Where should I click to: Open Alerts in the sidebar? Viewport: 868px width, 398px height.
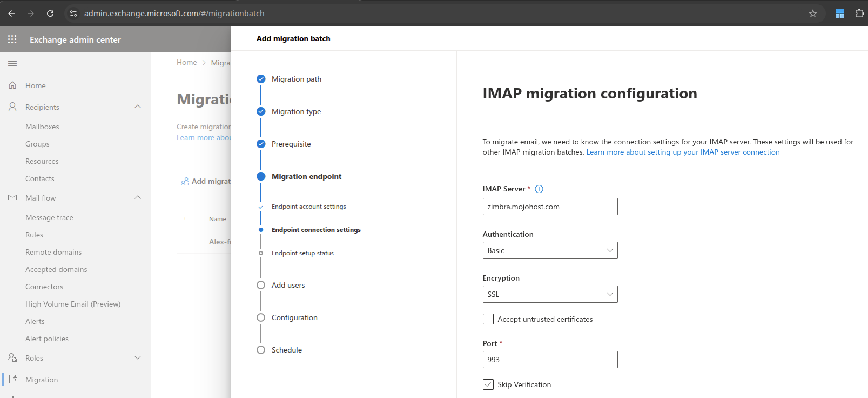35,321
